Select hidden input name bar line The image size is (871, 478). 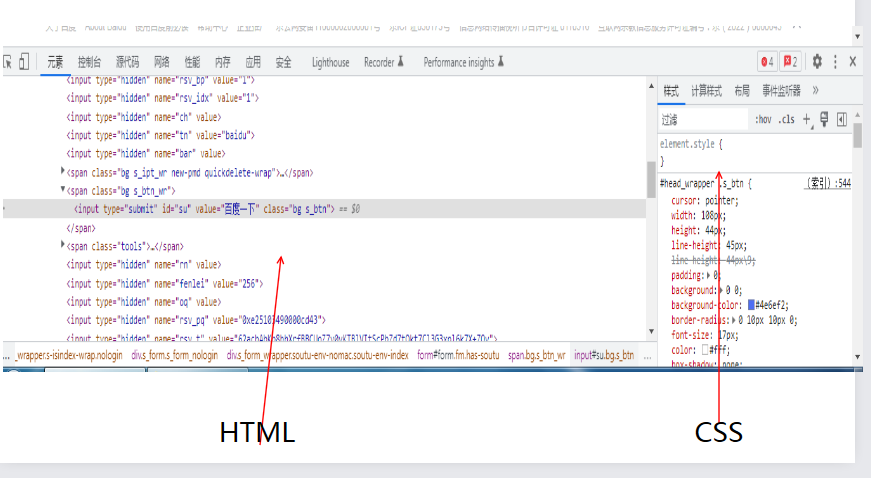146,153
